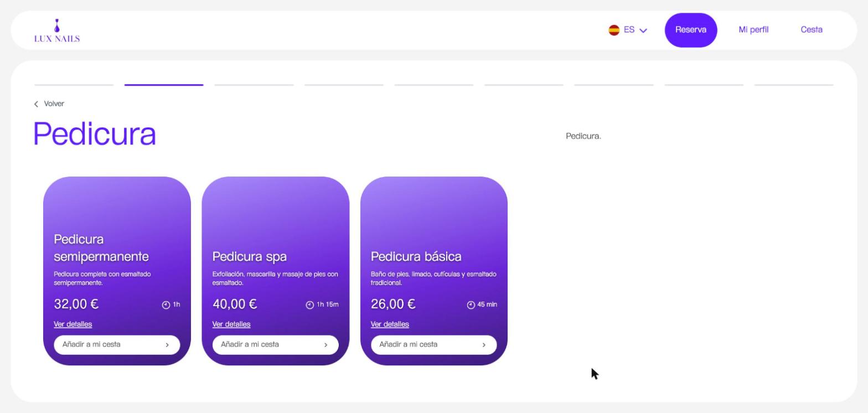This screenshot has height=413, width=868.
Task: Click the small 'Pedicura.' description text
Action: tap(583, 136)
